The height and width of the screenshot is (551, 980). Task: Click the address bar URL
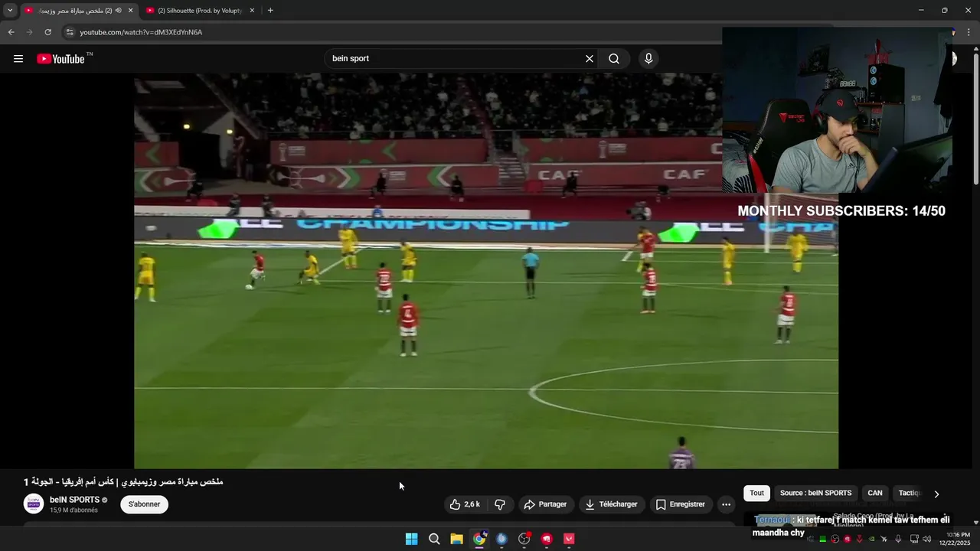[x=141, y=32]
